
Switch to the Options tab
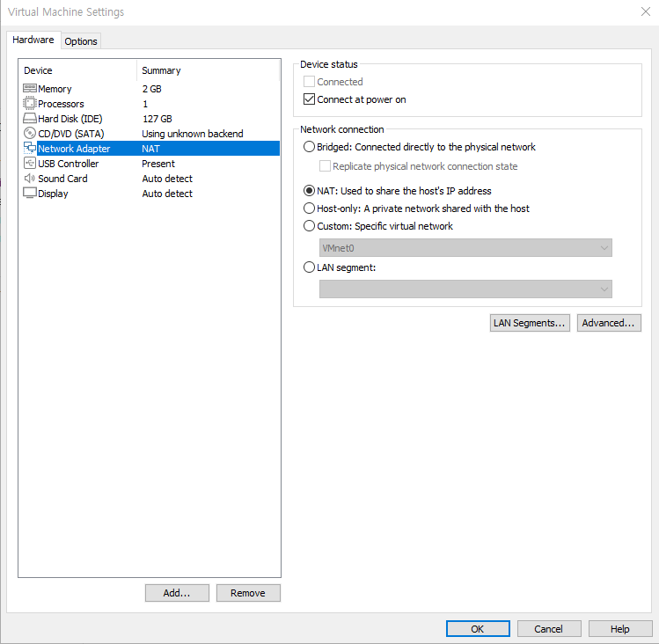point(81,41)
